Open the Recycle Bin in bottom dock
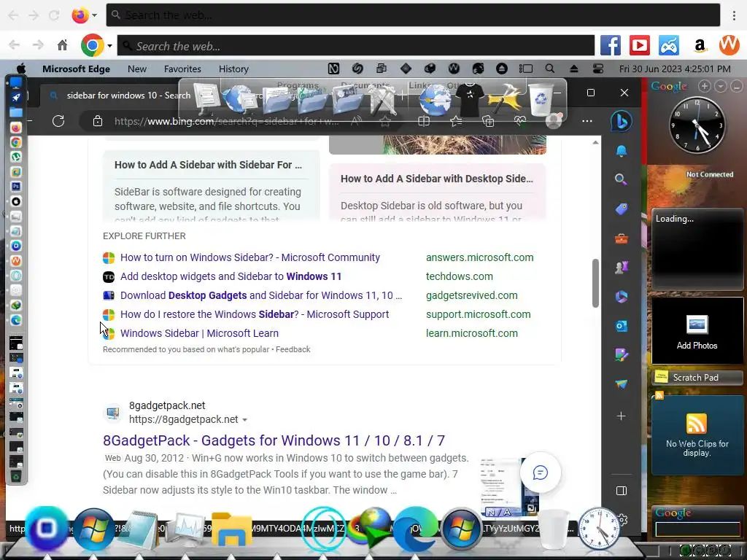The height and width of the screenshot is (560, 747). click(554, 529)
